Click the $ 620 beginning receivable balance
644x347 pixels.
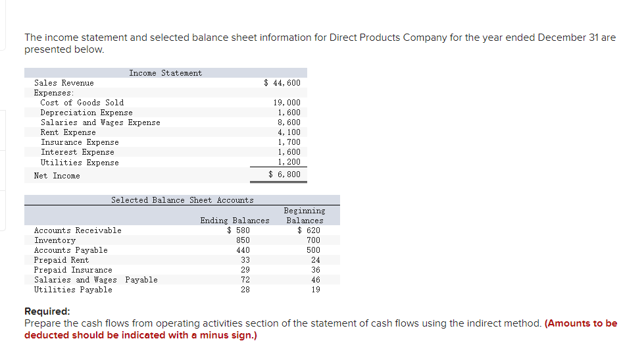point(309,230)
